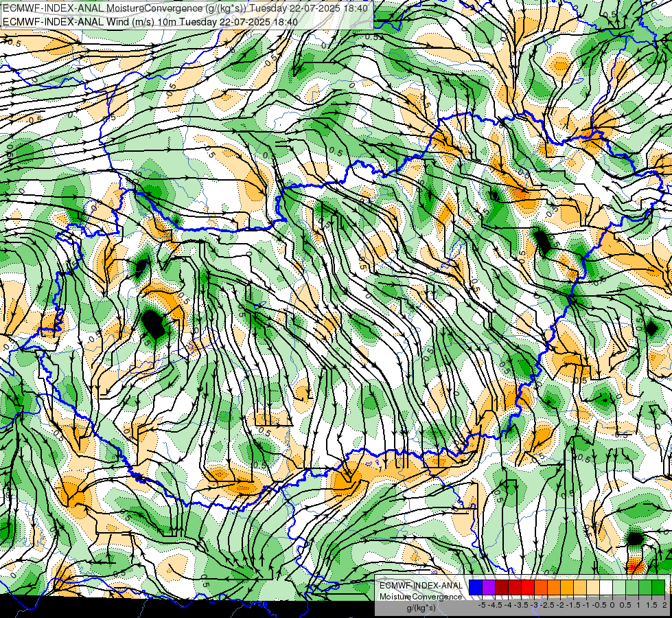Select the -3.5 legend tick label

(x=521, y=605)
